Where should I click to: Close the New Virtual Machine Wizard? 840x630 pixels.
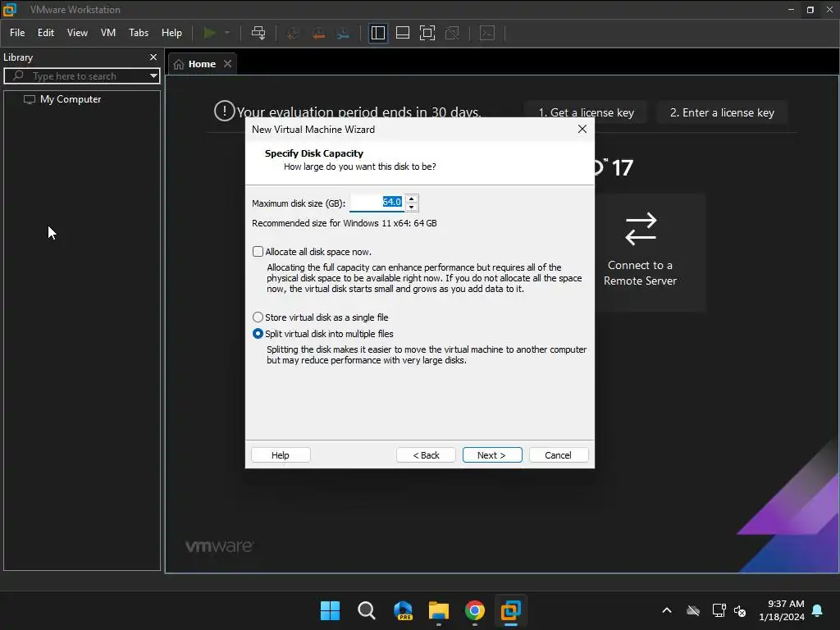pos(582,129)
